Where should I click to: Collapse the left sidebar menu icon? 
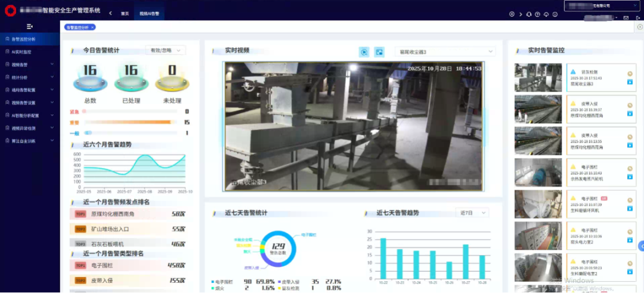click(x=30, y=26)
